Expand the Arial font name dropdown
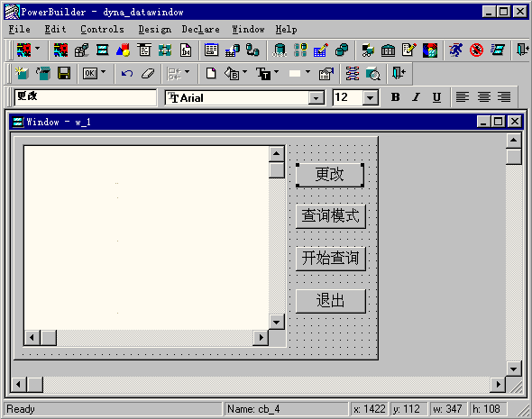The height and width of the screenshot is (419, 532). [316, 98]
